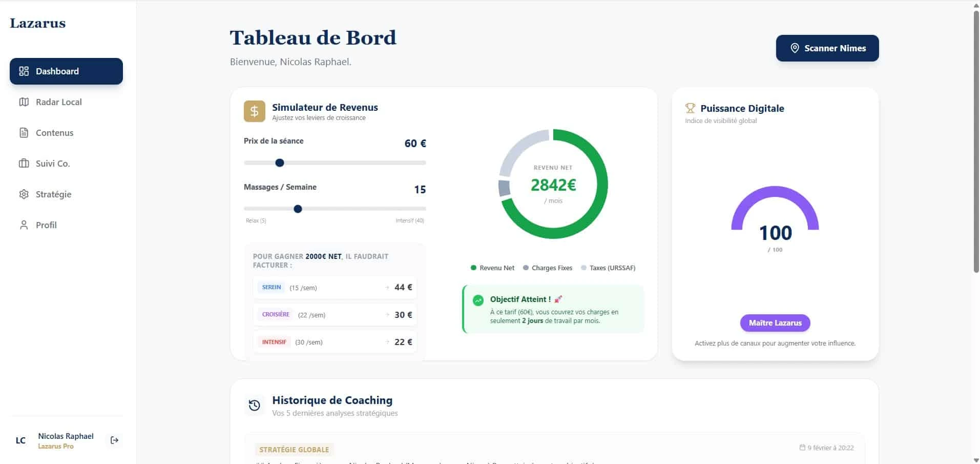The image size is (980, 464).
Task: Click the dollar icon of Simulateur de Revenus
Action: pos(254,111)
